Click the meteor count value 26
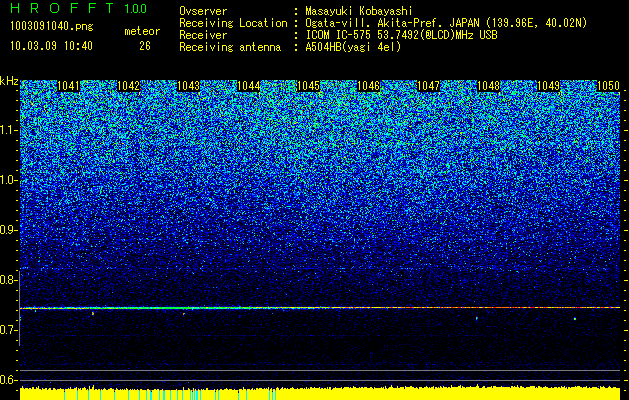 pos(145,46)
